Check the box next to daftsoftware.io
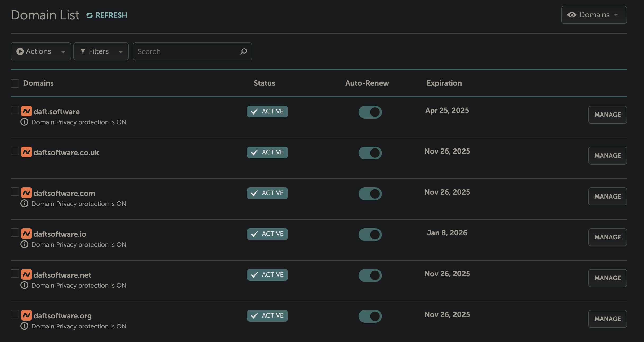 point(15,233)
